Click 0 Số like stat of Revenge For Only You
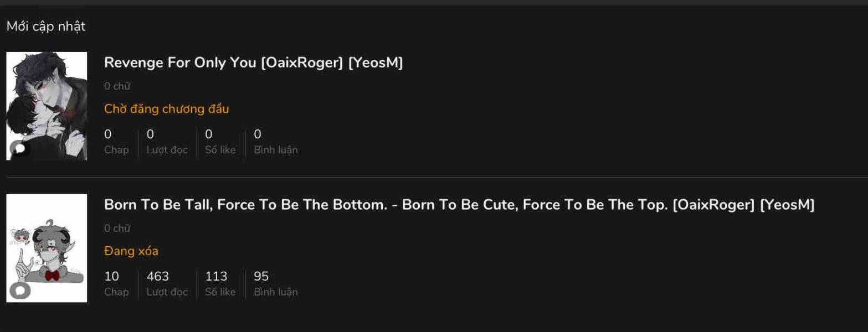The height and width of the screenshot is (332, 868). [x=220, y=142]
